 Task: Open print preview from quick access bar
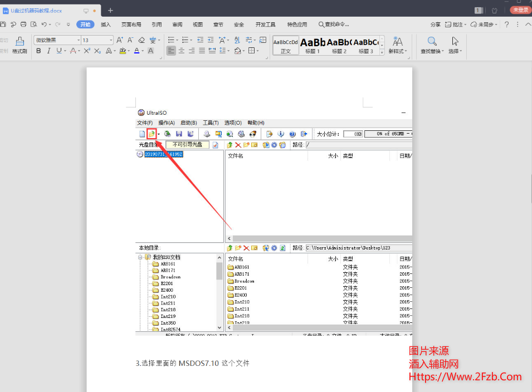click(33, 24)
